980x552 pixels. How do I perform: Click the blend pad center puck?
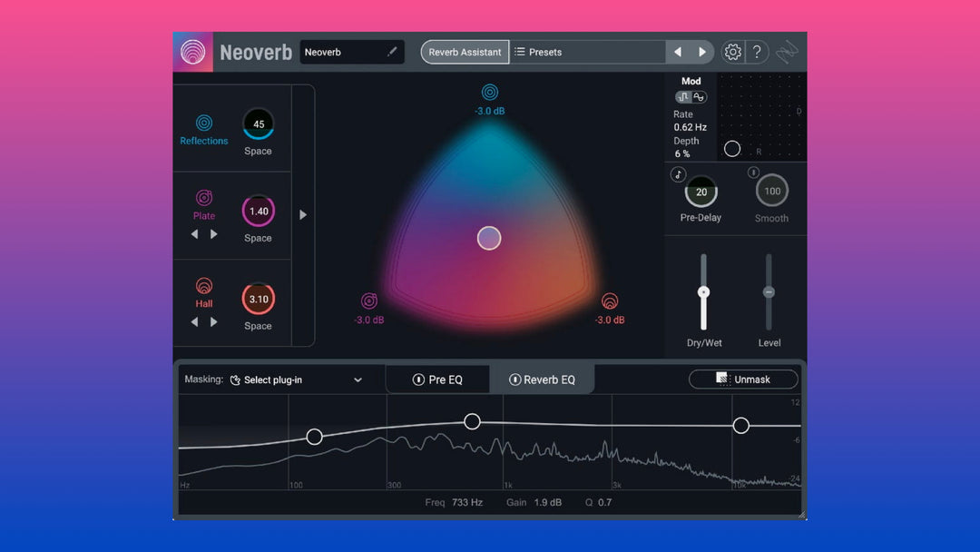coord(489,238)
